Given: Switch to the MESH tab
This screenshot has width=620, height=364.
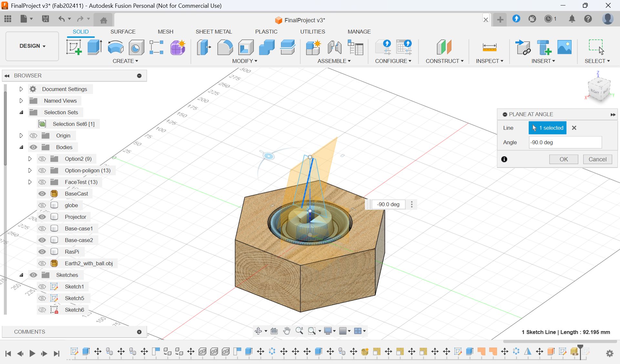Looking at the screenshot, I should (x=166, y=32).
